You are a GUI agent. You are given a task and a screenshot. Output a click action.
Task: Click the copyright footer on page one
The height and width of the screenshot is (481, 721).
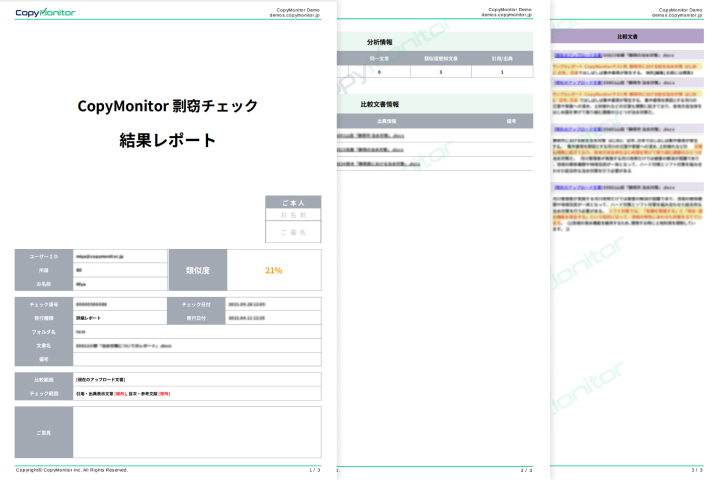point(72,470)
